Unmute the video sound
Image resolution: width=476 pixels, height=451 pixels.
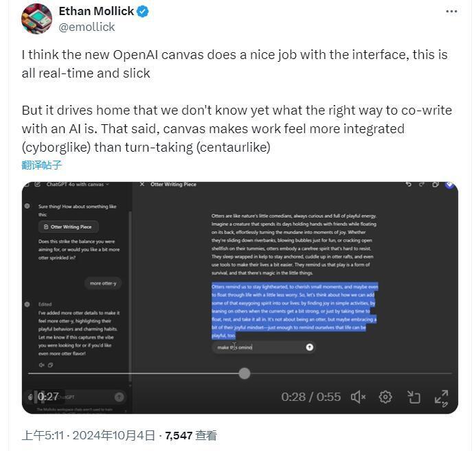tap(358, 397)
